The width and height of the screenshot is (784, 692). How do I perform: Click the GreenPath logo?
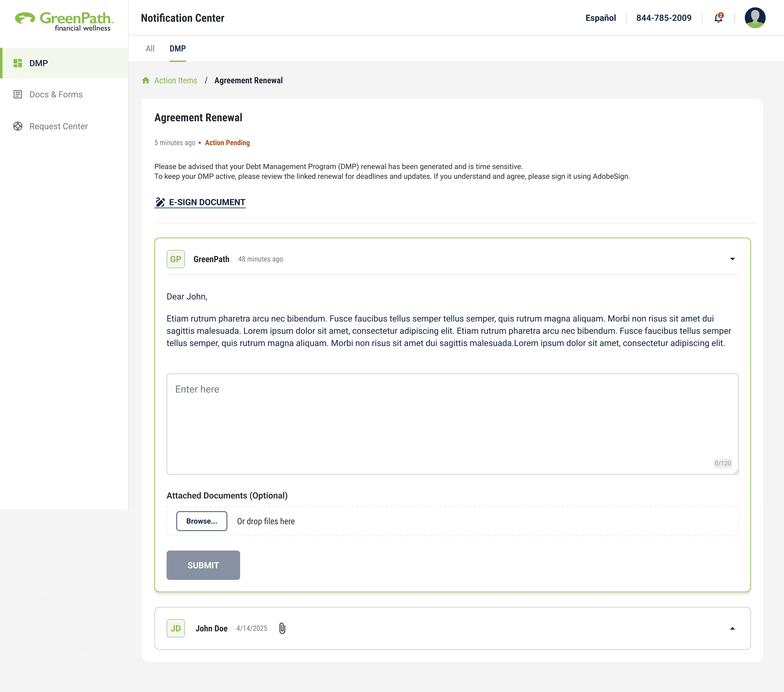point(64,21)
